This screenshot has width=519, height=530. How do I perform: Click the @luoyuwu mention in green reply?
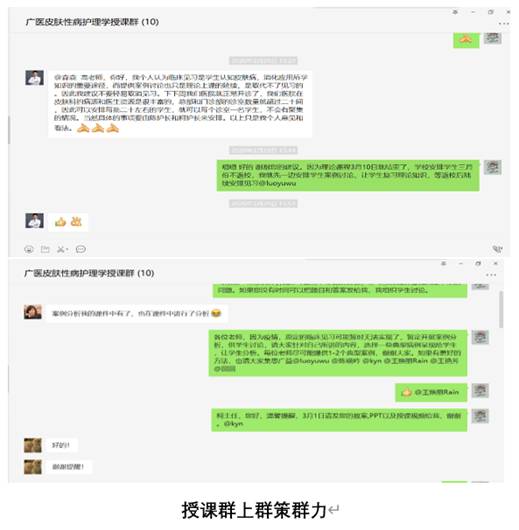click(x=276, y=183)
